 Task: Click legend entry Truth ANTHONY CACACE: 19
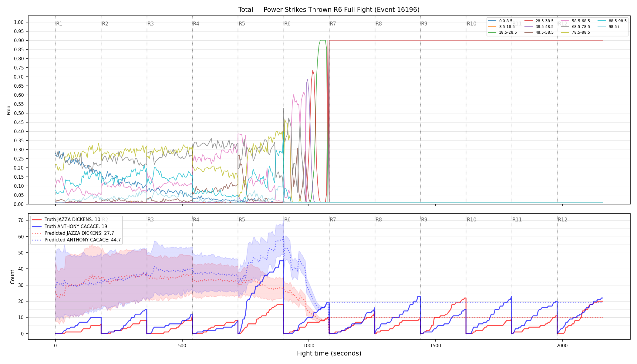coord(69,226)
